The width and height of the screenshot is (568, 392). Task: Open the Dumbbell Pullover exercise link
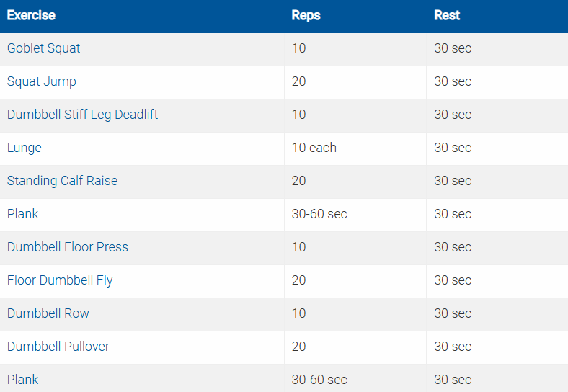(58, 347)
